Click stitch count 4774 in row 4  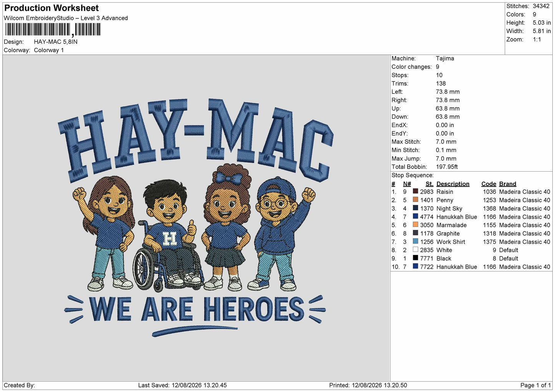point(427,217)
